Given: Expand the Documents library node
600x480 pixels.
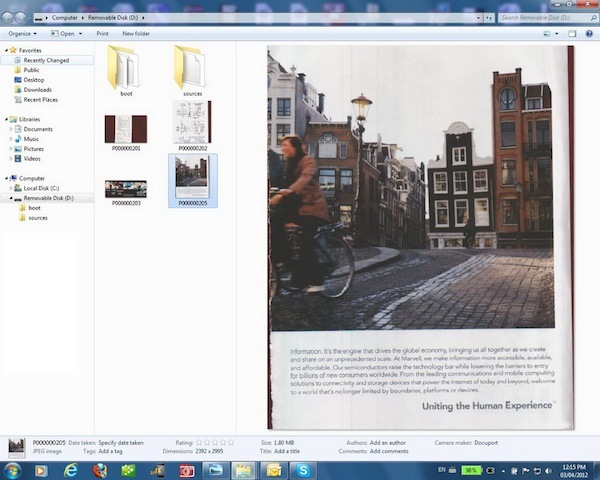Looking at the screenshot, I should (13, 129).
